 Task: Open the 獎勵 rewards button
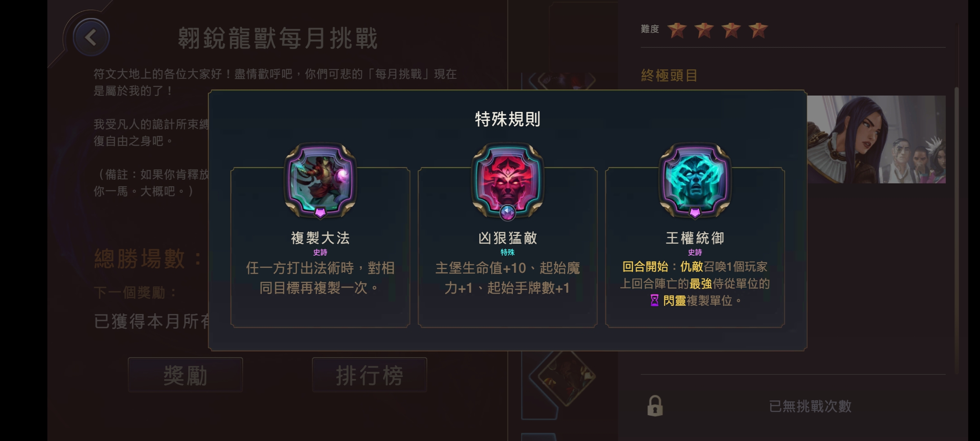[185, 375]
